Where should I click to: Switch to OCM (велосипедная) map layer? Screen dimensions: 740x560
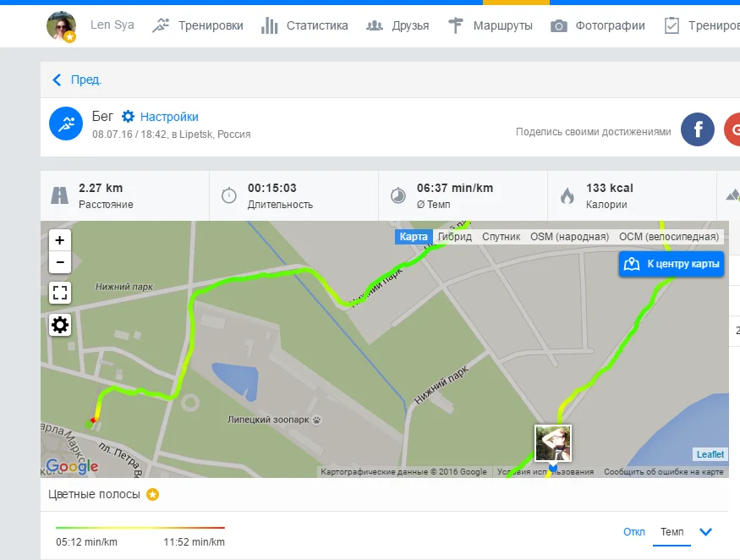coord(669,237)
